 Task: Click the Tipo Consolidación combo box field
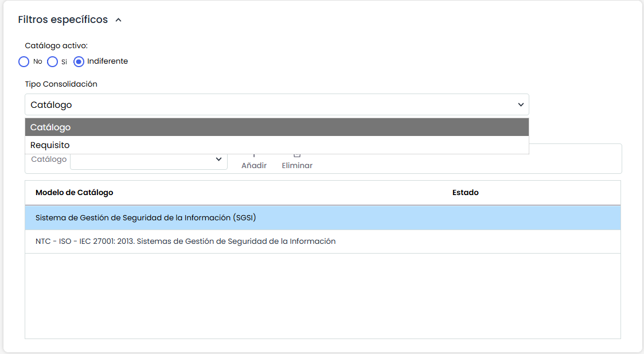[270, 104]
